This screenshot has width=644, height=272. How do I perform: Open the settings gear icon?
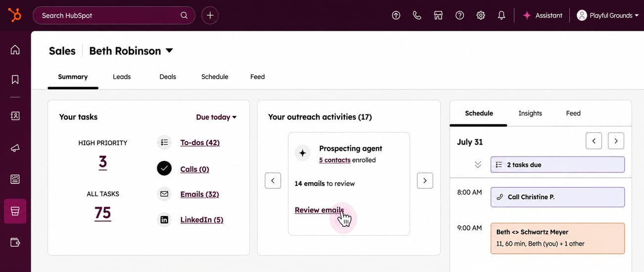481,15
